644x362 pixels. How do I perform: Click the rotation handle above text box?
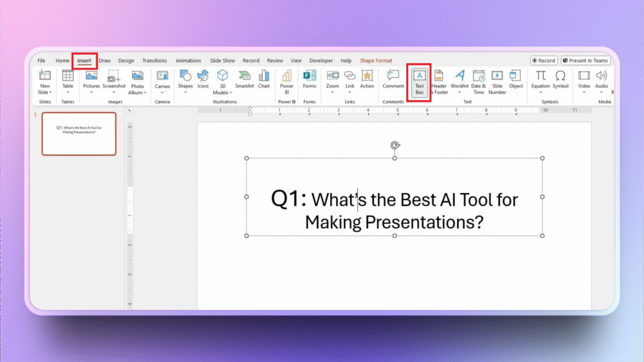coord(394,145)
